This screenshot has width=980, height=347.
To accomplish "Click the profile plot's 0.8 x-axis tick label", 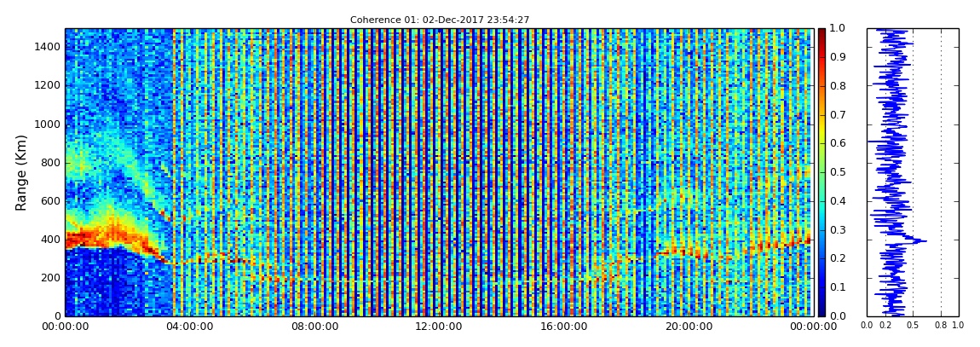I will [942, 326].
